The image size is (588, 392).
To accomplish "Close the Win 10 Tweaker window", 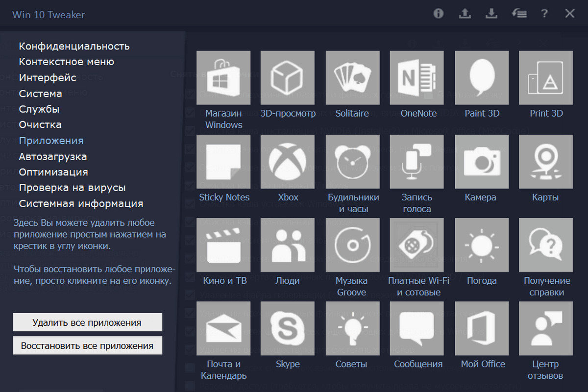I will [570, 14].
